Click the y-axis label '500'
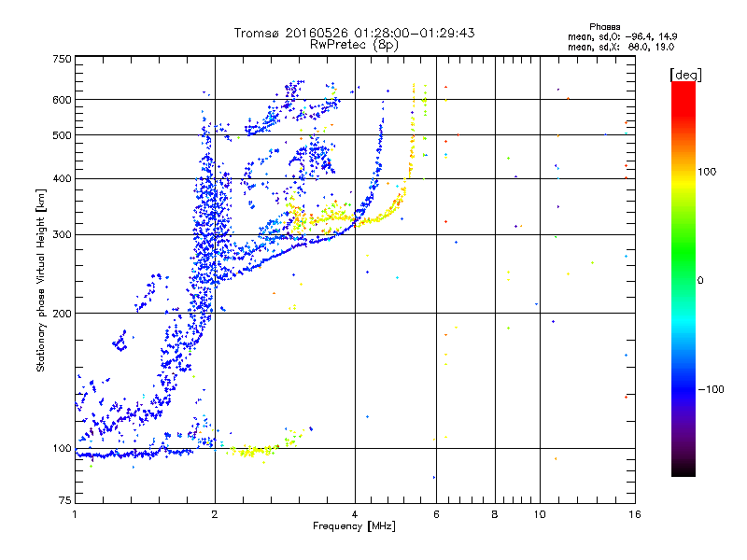Image resolution: width=747 pixels, height=560 pixels. [x=62, y=135]
